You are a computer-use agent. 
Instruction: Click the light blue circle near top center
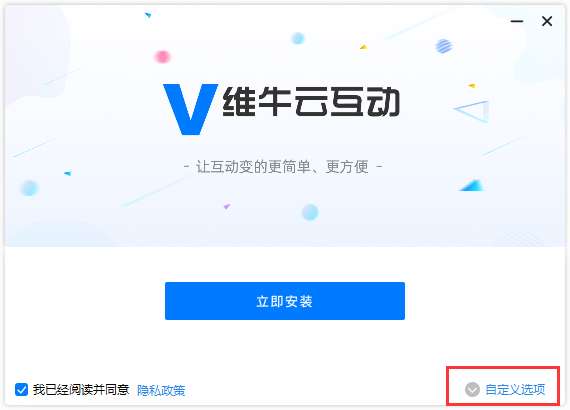point(298,38)
